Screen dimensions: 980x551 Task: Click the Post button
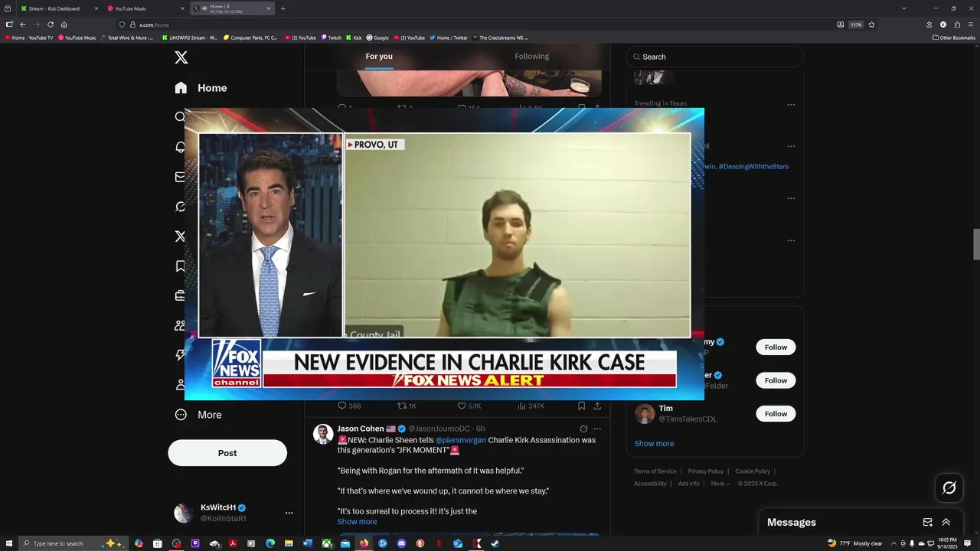click(227, 453)
